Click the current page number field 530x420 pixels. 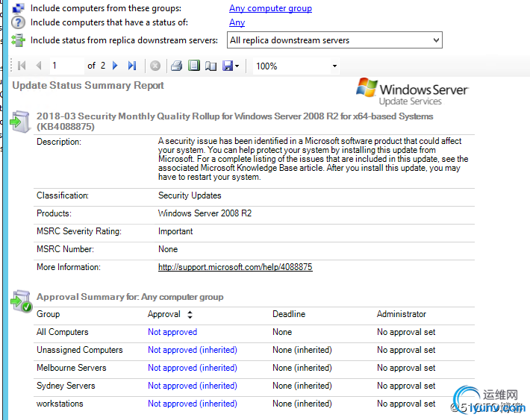[66, 66]
